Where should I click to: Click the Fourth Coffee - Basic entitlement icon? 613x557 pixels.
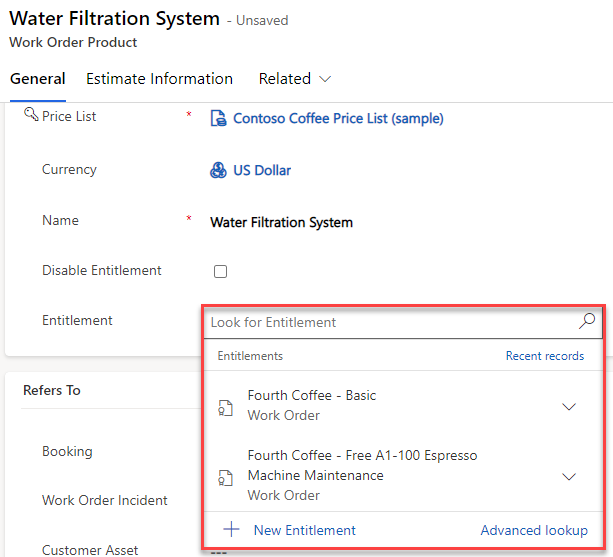(x=225, y=408)
